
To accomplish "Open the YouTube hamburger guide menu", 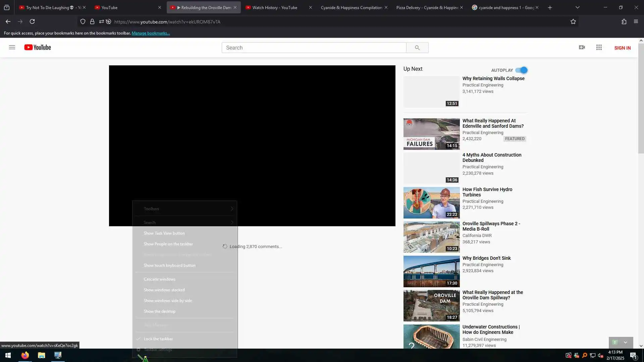I will point(12,47).
